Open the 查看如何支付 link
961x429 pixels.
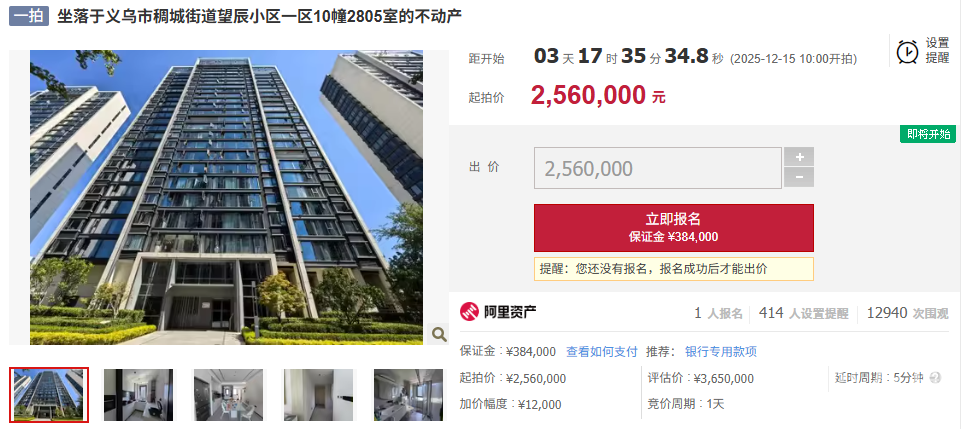(601, 352)
